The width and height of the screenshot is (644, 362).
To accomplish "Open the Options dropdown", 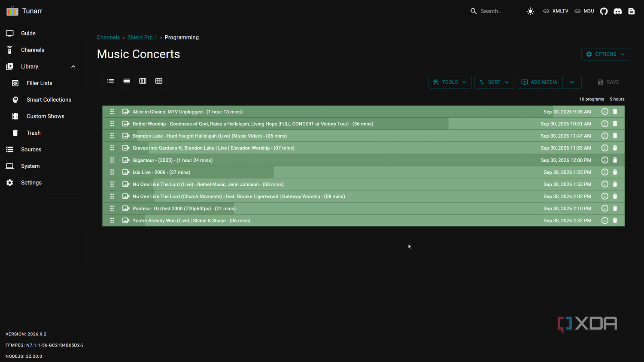I will tap(605, 54).
